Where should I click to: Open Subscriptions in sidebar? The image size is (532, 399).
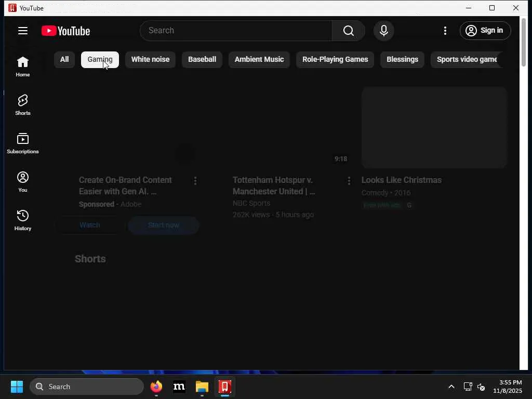coord(23,143)
